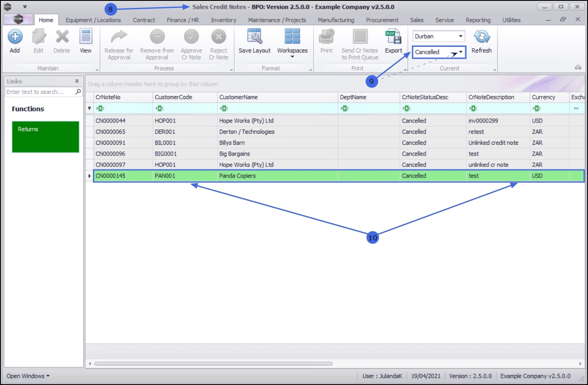The image size is (588, 385).
Task: Click the Refresh icon
Action: point(482,37)
